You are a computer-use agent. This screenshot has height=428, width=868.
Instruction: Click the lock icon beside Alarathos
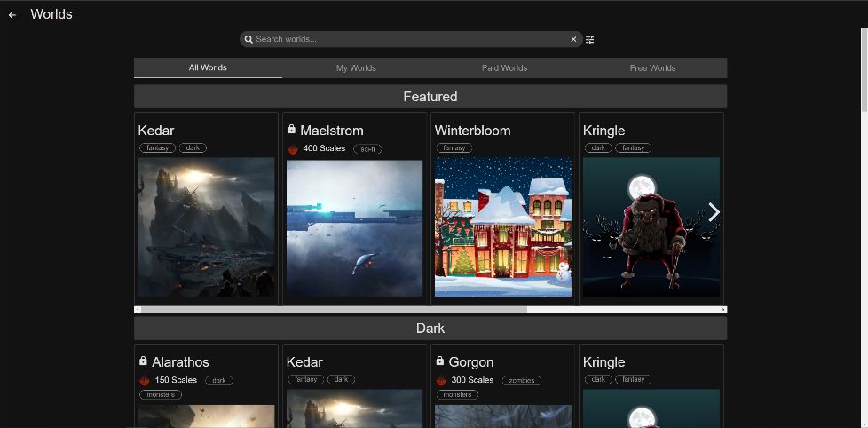coord(144,361)
